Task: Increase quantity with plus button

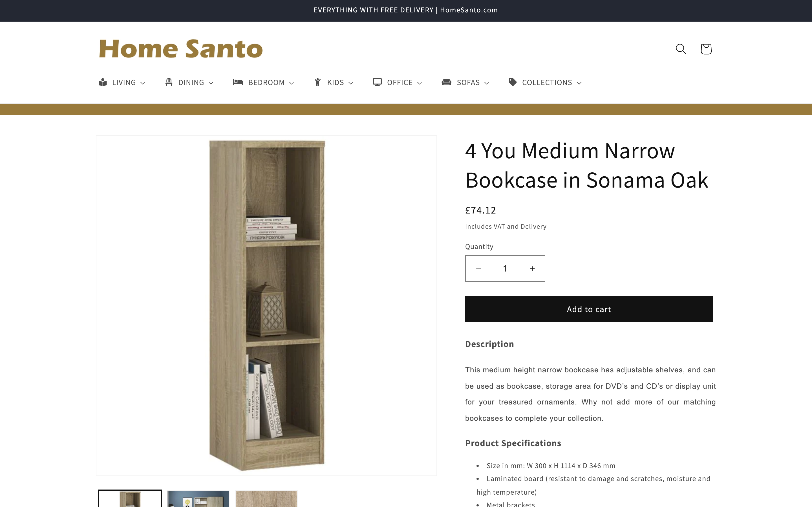Action: pos(532,269)
